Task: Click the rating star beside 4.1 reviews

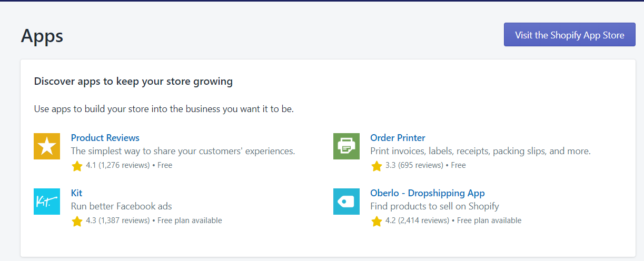Action: point(77,166)
